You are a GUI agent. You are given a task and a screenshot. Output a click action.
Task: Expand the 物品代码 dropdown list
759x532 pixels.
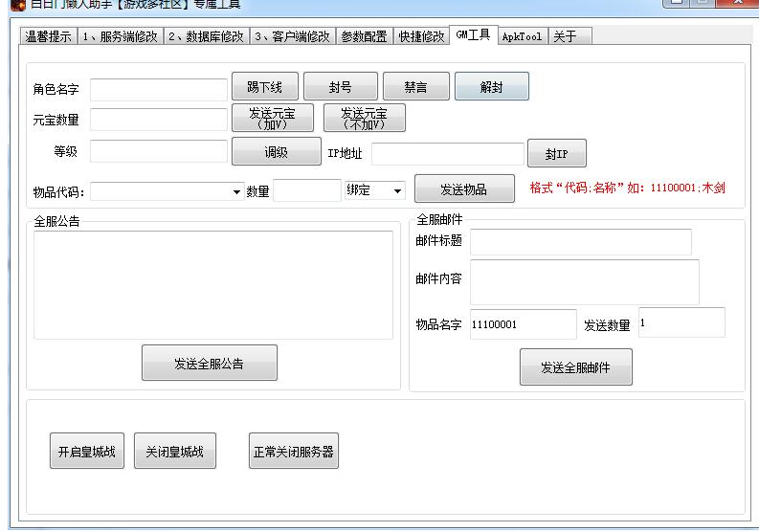236,191
